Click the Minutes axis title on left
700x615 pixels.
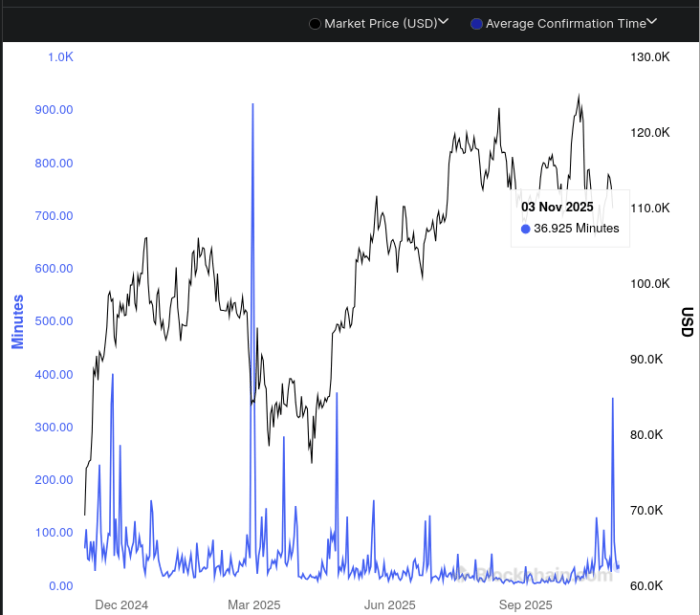pyautogui.click(x=17, y=321)
